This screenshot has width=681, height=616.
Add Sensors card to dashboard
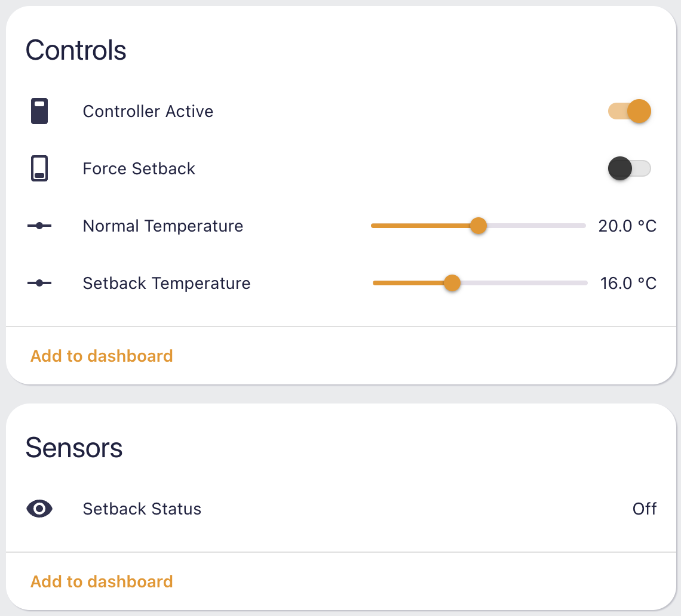pyautogui.click(x=102, y=582)
